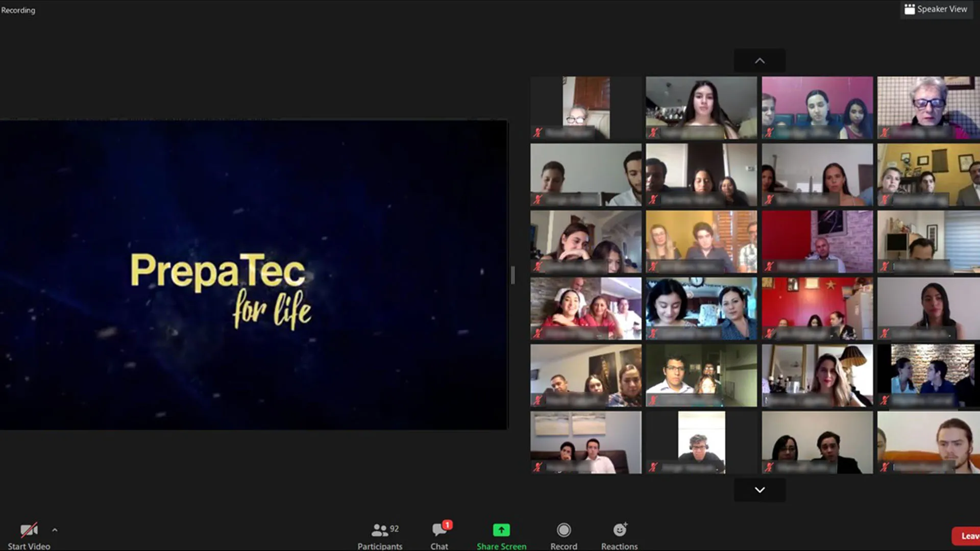The image size is (980, 551).
Task: Click the PrepaTec for life shared video
Action: click(x=254, y=275)
